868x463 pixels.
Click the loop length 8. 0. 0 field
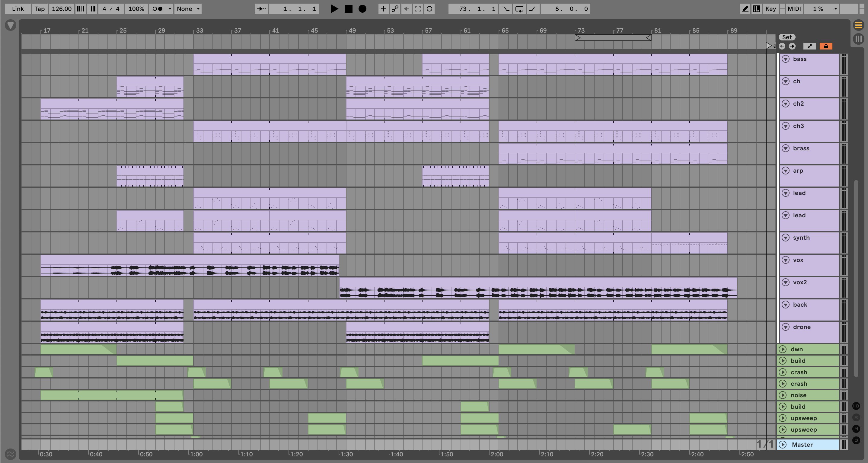565,9
